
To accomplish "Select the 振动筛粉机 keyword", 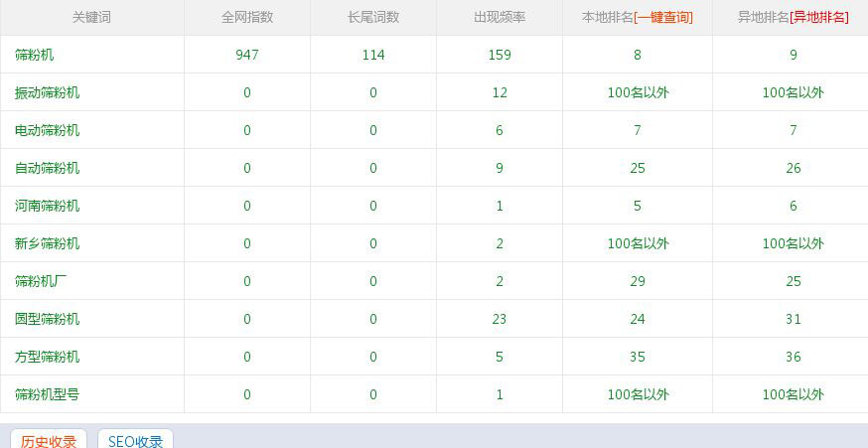I will [x=47, y=93].
